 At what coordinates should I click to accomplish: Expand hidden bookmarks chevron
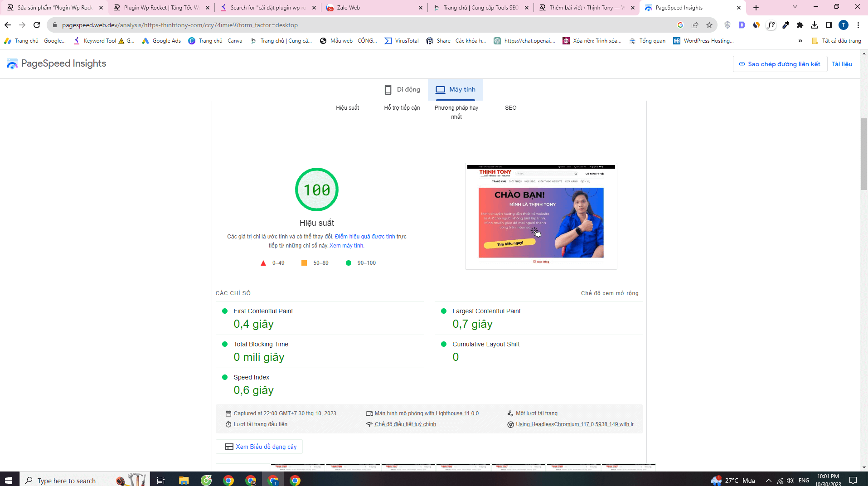800,41
